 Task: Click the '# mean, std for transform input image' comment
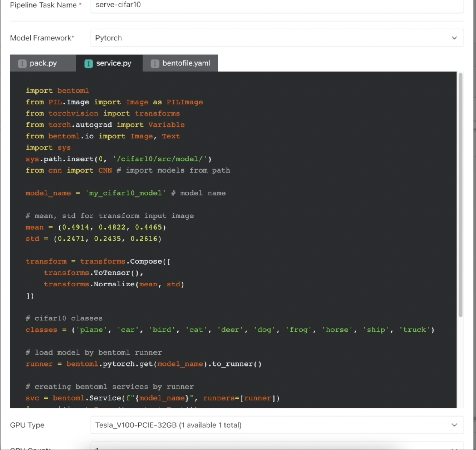(x=110, y=216)
